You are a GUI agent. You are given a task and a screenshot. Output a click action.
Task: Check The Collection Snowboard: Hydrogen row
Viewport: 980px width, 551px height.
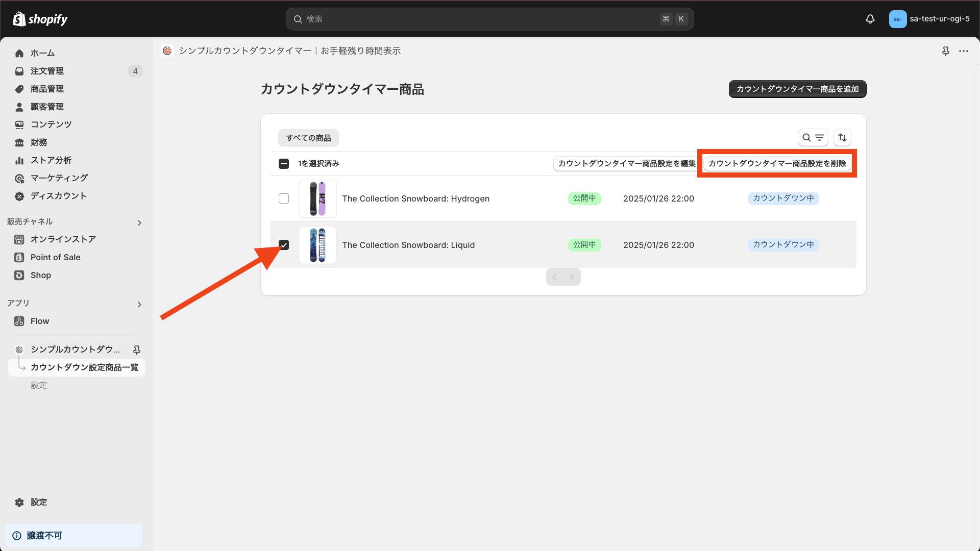click(284, 198)
